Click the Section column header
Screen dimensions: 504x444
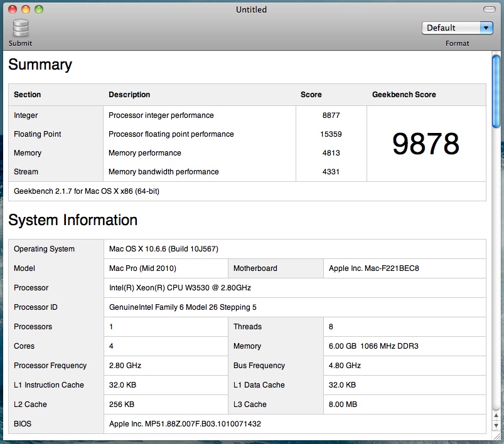coord(28,95)
